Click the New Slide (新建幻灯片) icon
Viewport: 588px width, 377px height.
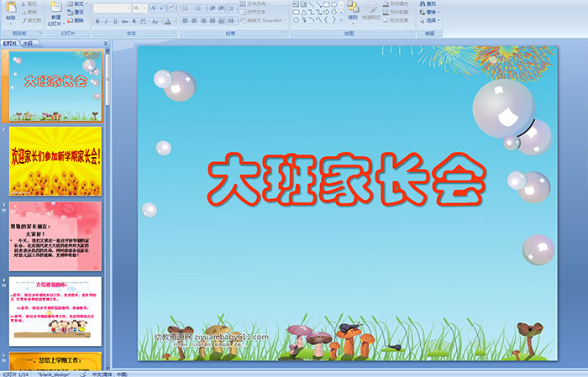click(56, 8)
